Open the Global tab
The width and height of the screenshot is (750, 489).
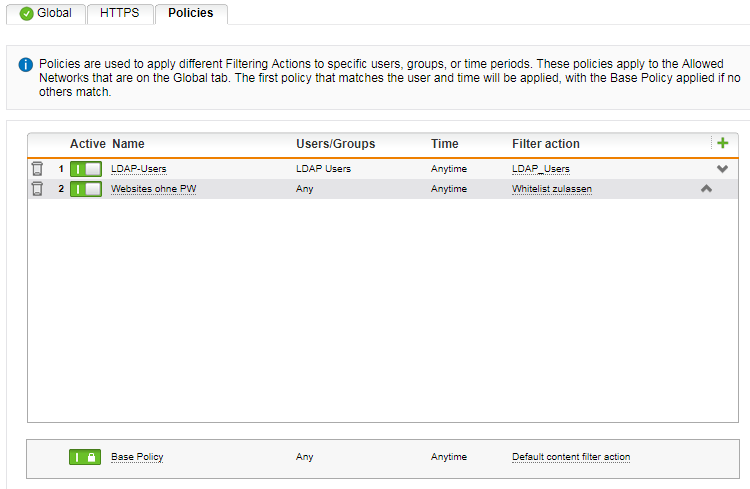pyautogui.click(x=46, y=13)
